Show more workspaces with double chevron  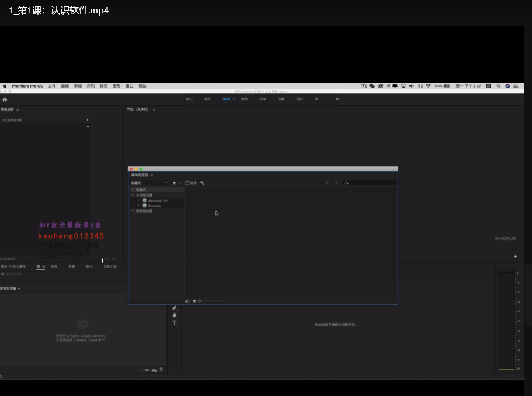(338, 99)
